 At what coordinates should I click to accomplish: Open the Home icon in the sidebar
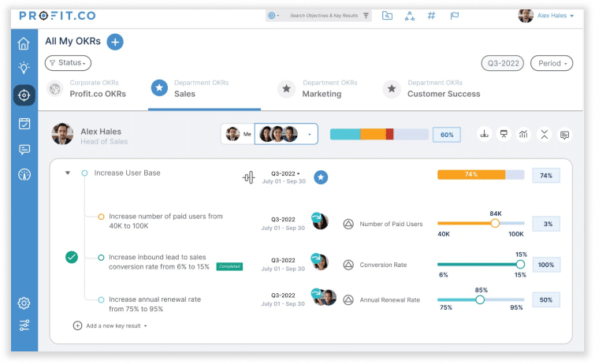point(24,43)
